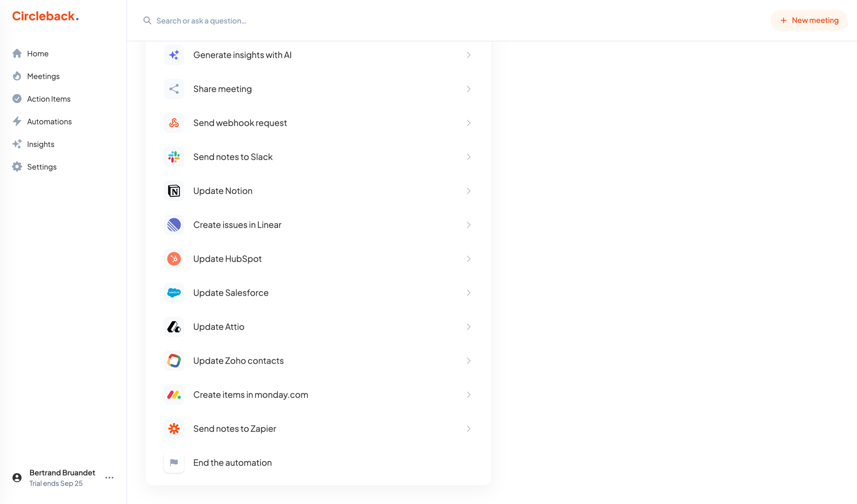
Task: Click the webhook icon next to Send webhook request
Action: 174,123
